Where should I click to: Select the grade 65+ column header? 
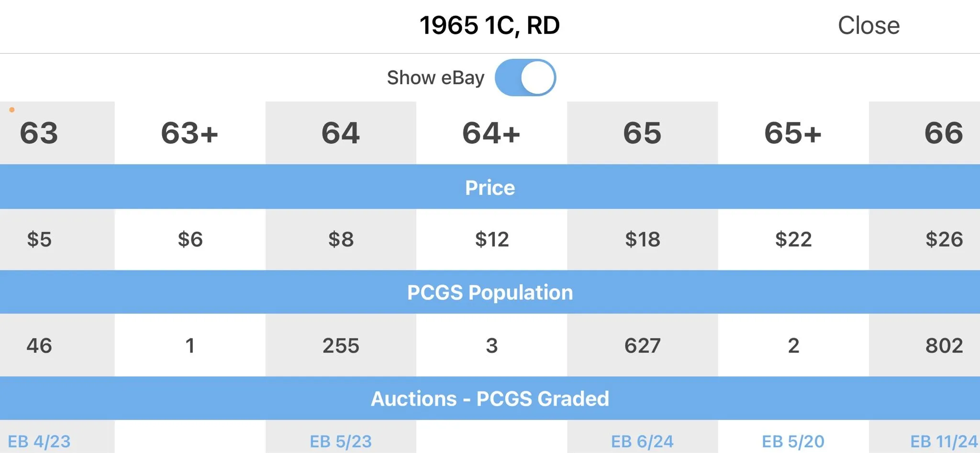coord(793,133)
